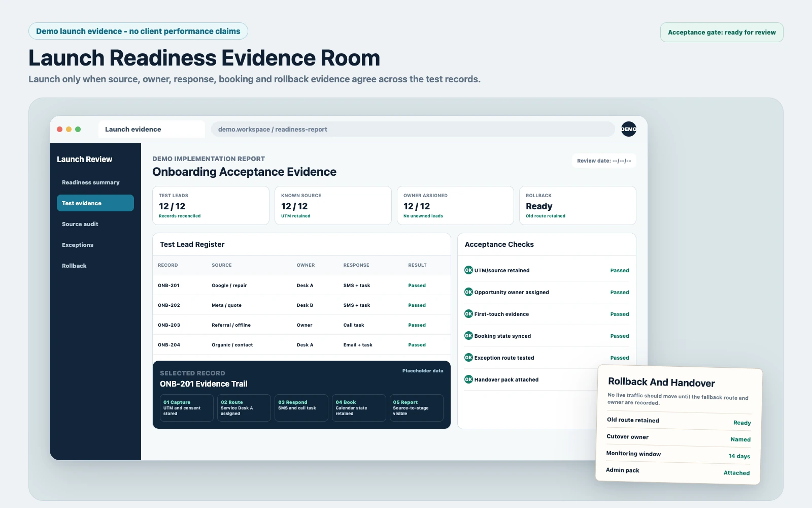
Task: Switch to Launch evidence browser tab
Action: (151, 130)
